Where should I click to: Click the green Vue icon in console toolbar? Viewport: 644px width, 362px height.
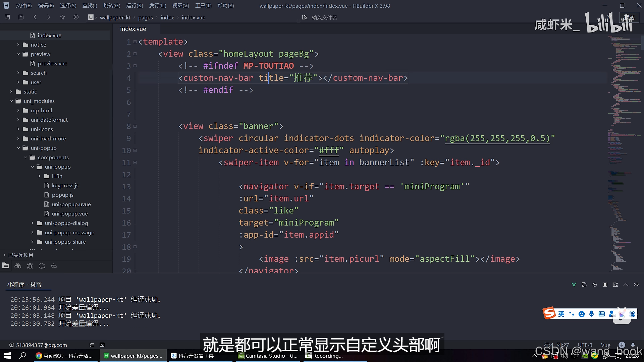(574, 285)
